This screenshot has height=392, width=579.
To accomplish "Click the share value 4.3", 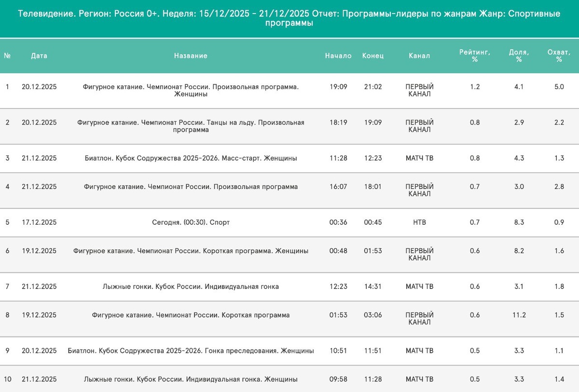I will click(519, 158).
